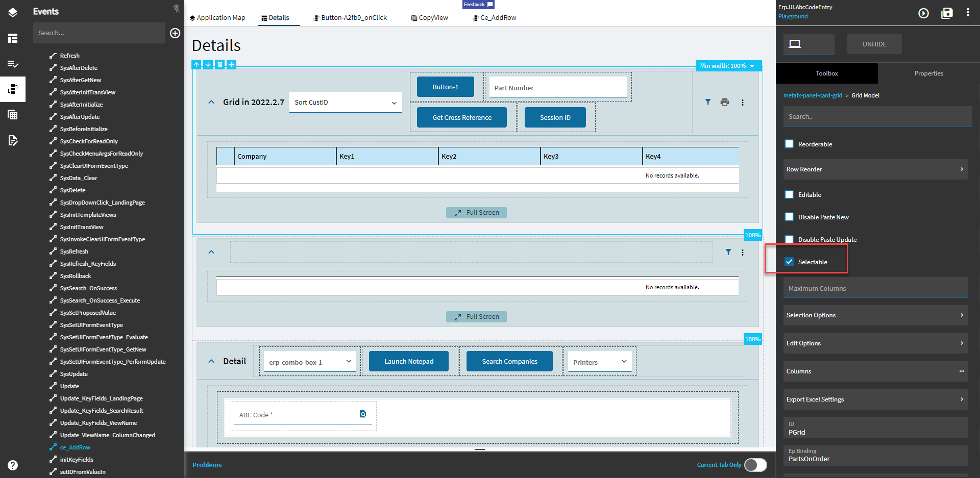Uncheck the Selectable checkbox
This screenshot has width=980, height=478.
(789, 262)
